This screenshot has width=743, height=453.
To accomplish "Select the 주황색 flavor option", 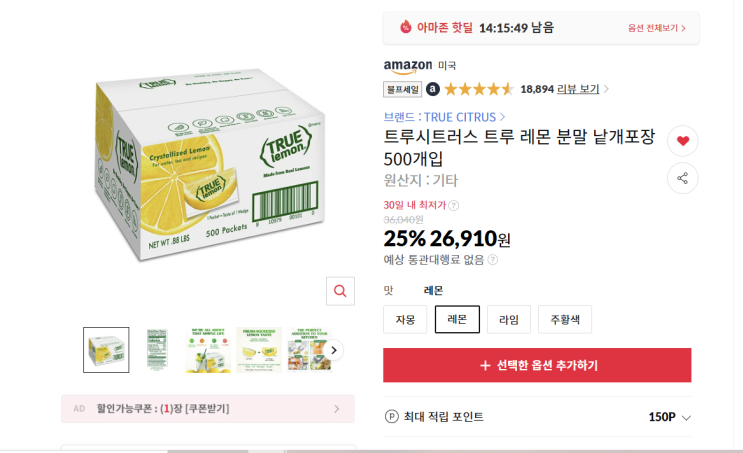I will pos(564,320).
